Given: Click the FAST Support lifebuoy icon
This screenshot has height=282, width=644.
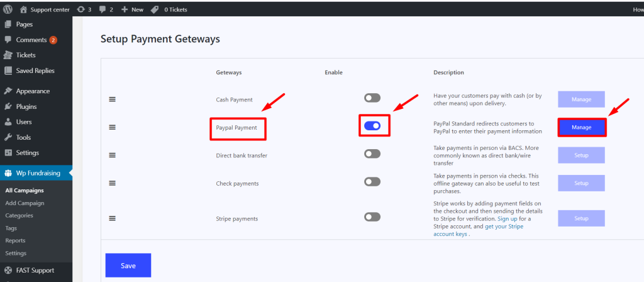Looking at the screenshot, I should (8, 271).
